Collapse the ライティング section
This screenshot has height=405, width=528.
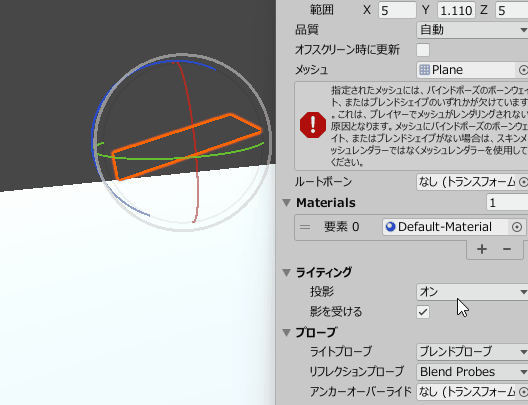(287, 272)
